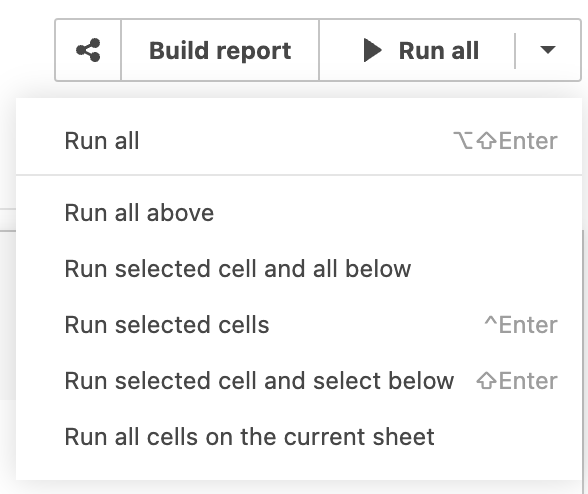Image resolution: width=588 pixels, height=494 pixels.
Task: Click the Run all toolbar button label
Action: [x=439, y=50]
